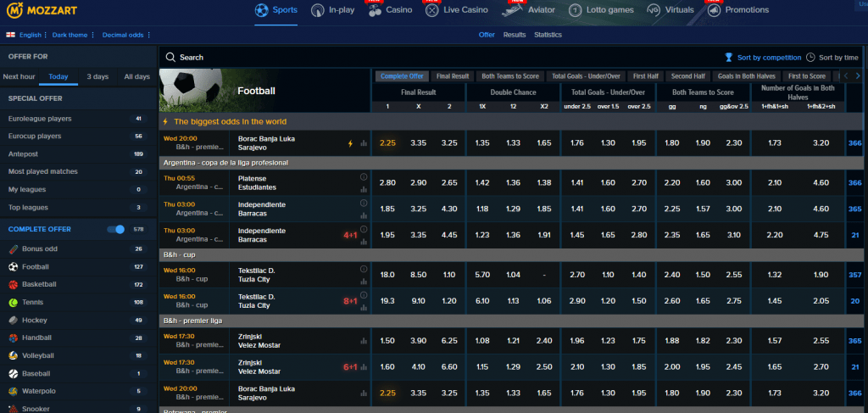Select the First to Score tab

tap(807, 76)
